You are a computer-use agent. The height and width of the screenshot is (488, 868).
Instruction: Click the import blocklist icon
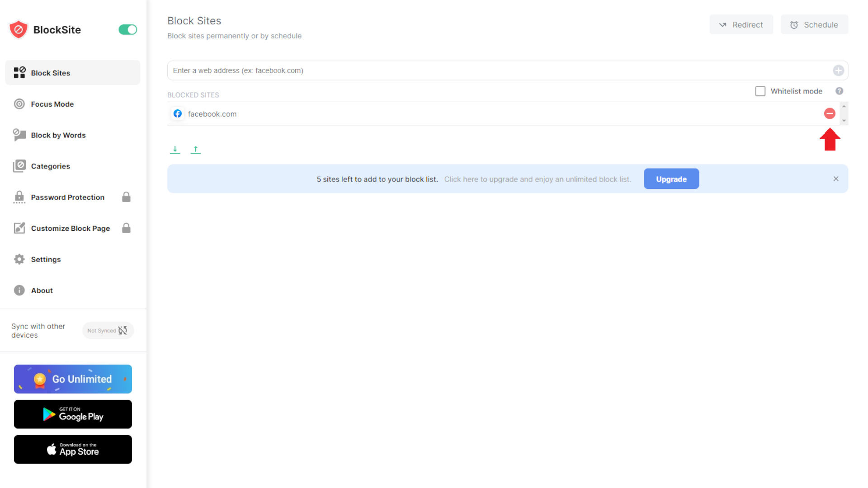[175, 149]
